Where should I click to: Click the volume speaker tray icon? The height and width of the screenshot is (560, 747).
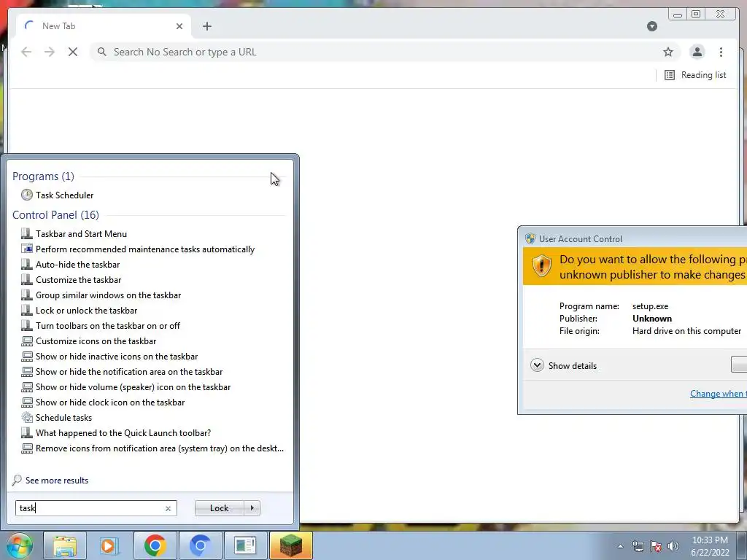(673, 546)
